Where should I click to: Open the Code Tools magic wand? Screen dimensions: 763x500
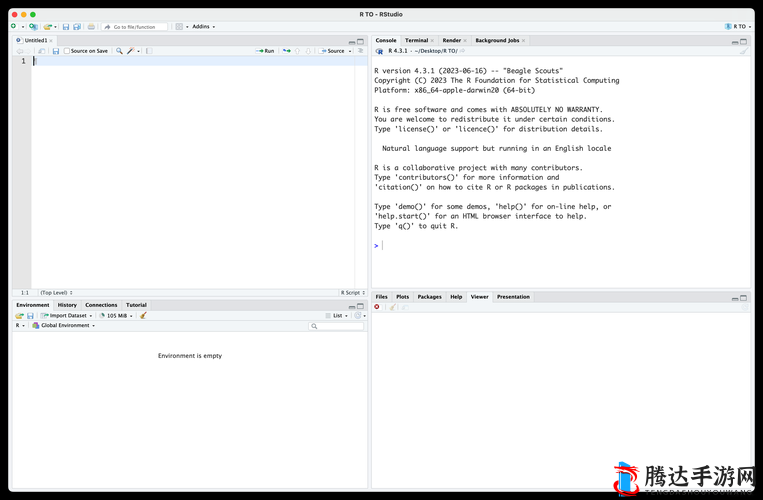pyautogui.click(x=133, y=51)
